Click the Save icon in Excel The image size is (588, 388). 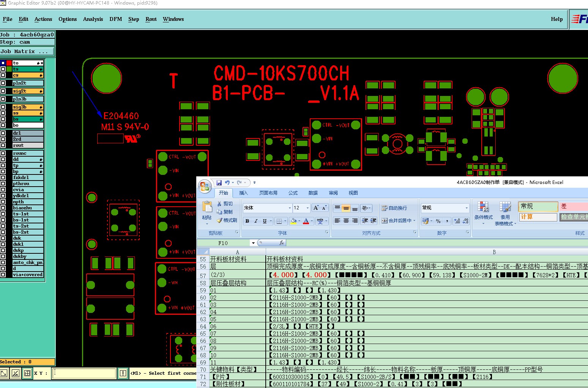[219, 183]
